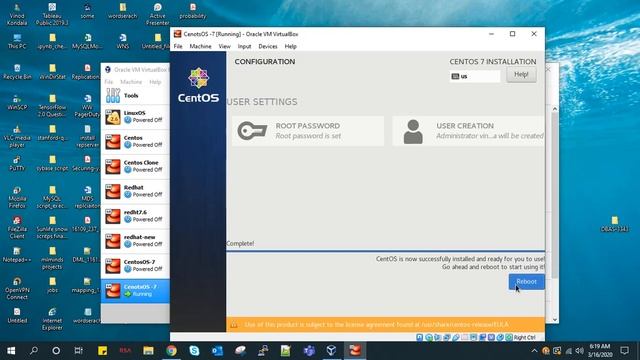The width and height of the screenshot is (640, 360).
Task: Open the File menu in CentOS VM window
Action: [178, 47]
